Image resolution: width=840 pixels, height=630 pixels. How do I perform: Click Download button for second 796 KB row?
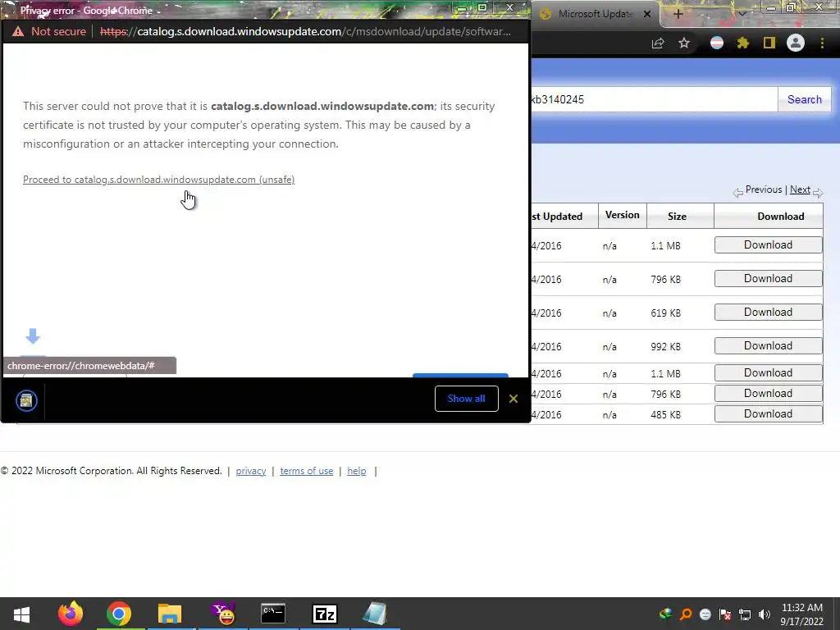click(768, 393)
